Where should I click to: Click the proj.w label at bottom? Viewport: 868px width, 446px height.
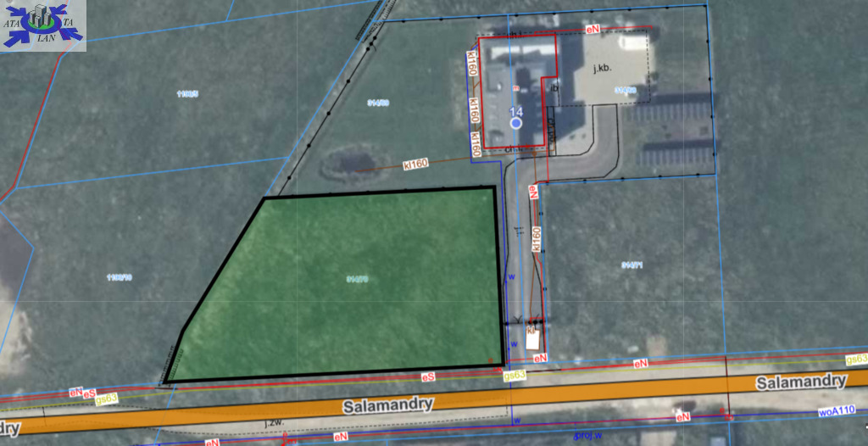tap(587, 436)
